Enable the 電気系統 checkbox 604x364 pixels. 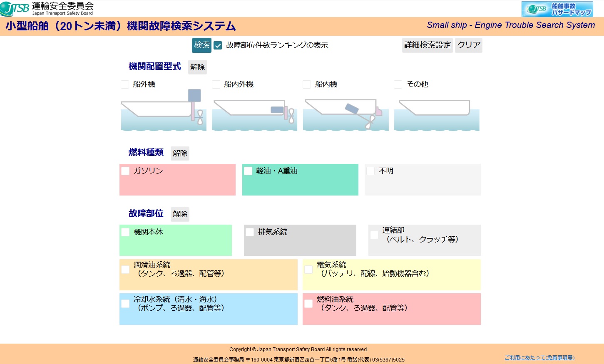tap(308, 270)
